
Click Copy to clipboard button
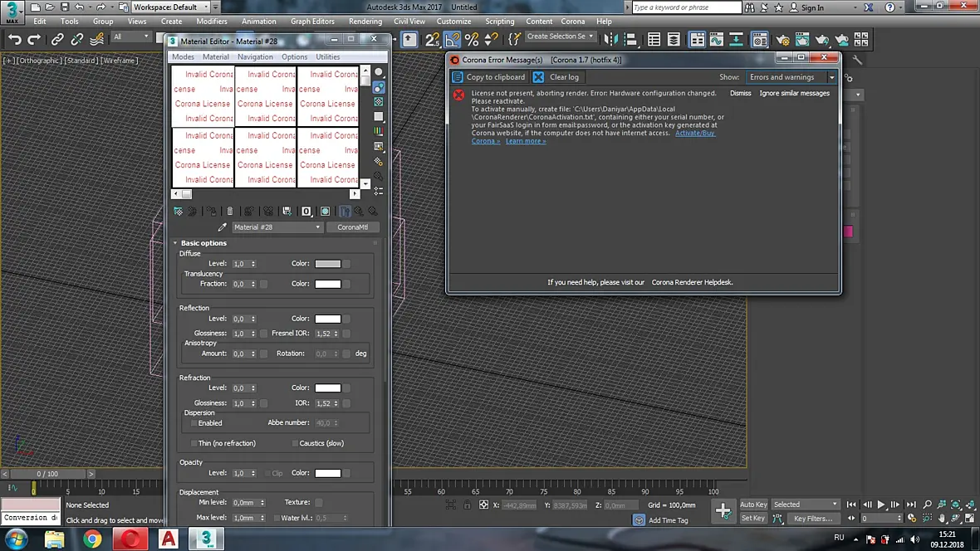(x=488, y=77)
